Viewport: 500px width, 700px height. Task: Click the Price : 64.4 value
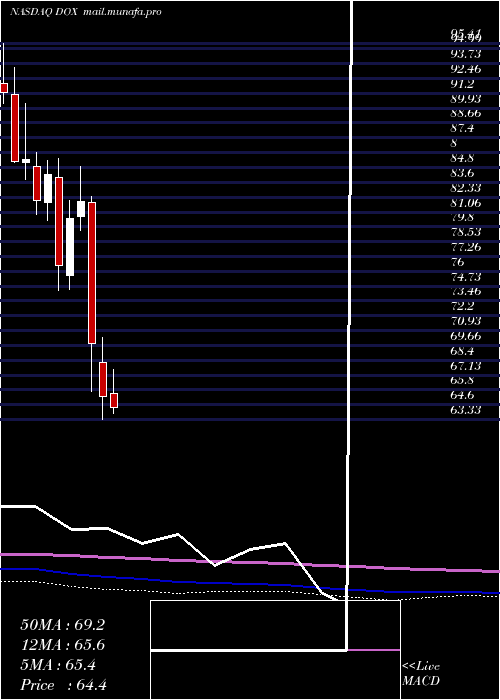(63, 685)
